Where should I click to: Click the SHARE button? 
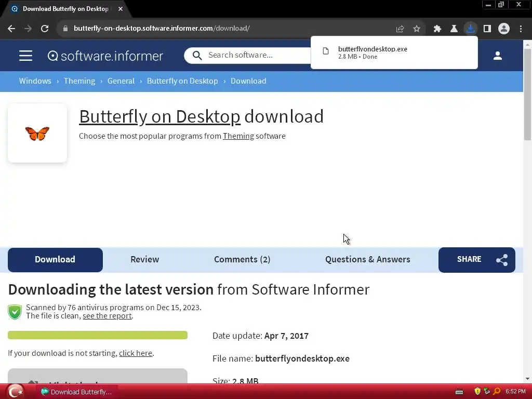pos(477,260)
